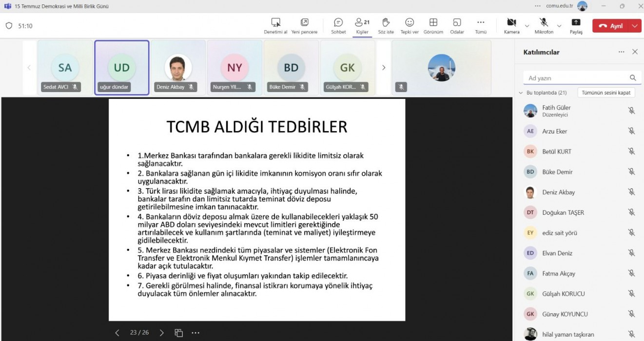
Task: Select Gülşah KOR... participant tile
Action: click(348, 68)
